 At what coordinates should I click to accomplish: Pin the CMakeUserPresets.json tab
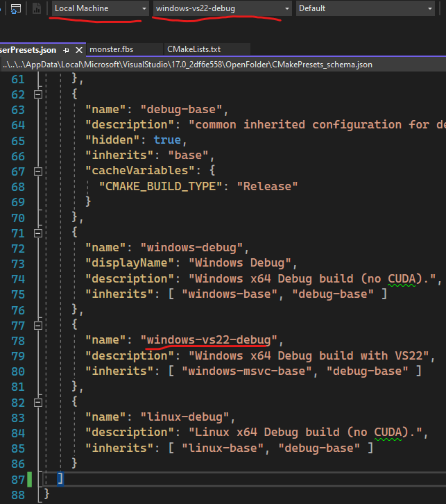click(66, 50)
